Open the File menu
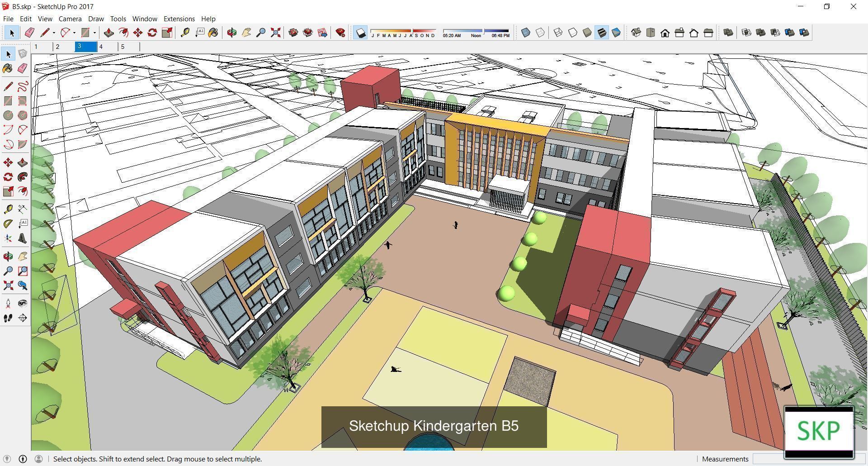Screen dimensions: 868x466 (8, 19)
